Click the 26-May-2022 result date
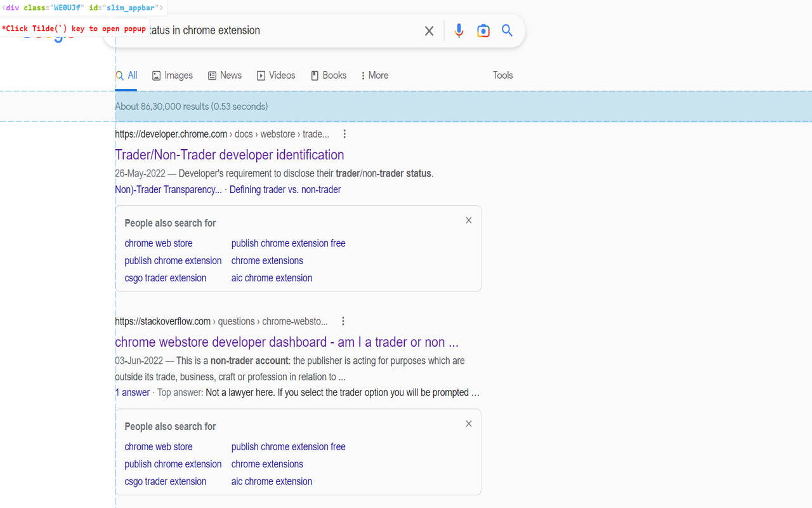 (x=140, y=173)
